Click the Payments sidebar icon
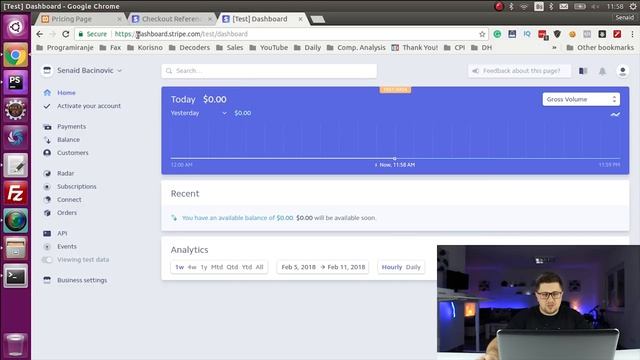This screenshot has height=360, width=640. point(47,127)
